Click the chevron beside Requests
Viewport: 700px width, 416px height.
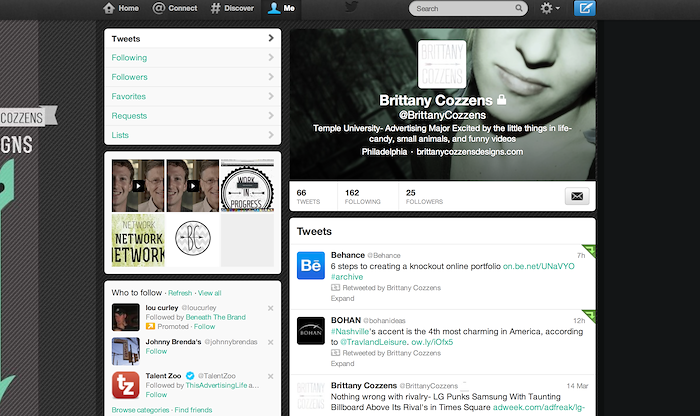tap(271, 116)
